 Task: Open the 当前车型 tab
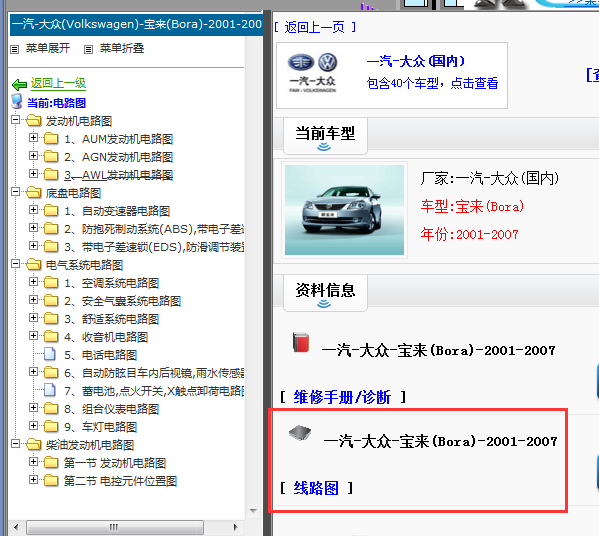(x=325, y=136)
